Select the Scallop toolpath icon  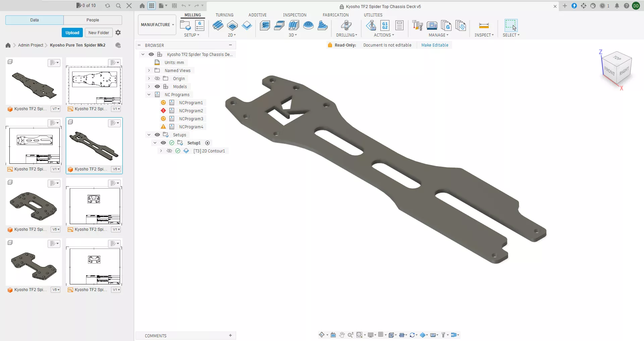(308, 25)
